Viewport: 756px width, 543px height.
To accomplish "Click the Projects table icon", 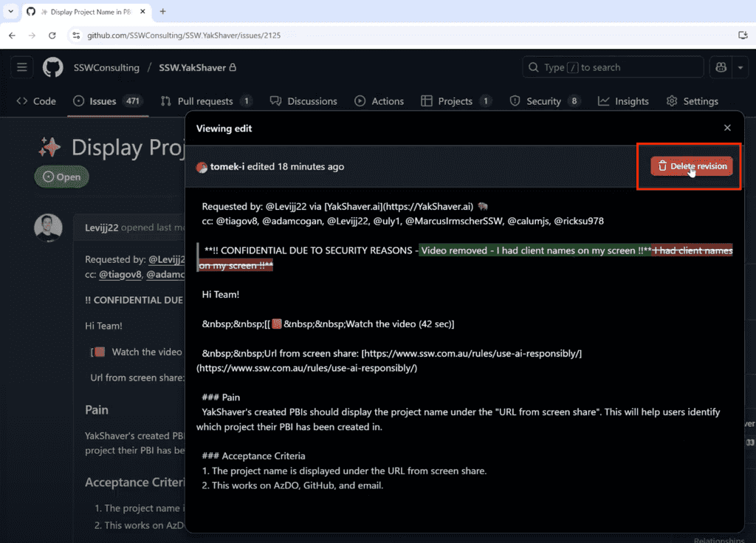I will click(426, 101).
